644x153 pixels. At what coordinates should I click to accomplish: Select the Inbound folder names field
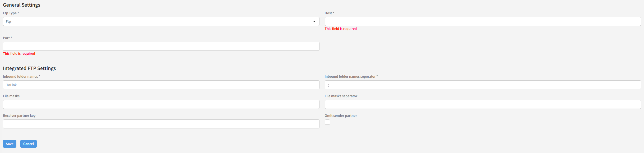click(x=161, y=85)
